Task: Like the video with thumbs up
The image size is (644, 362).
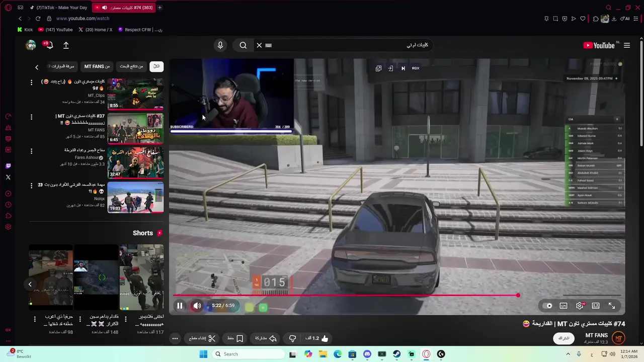Action: pos(317,338)
